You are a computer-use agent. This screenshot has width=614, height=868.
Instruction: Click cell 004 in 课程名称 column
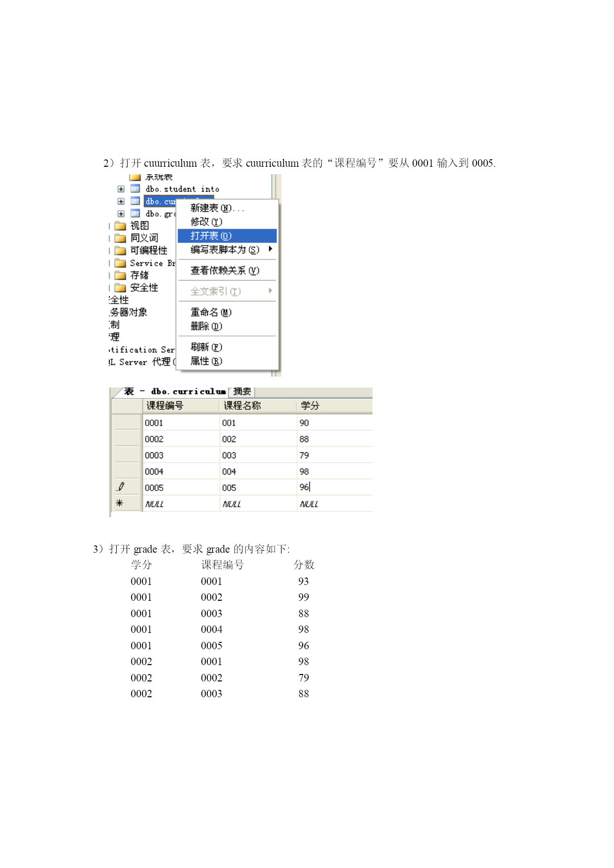(x=258, y=472)
